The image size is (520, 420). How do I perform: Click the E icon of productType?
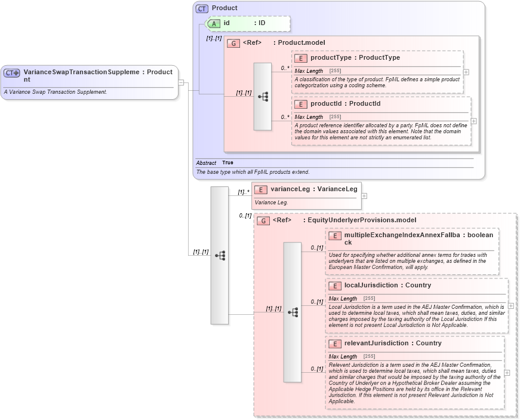click(301, 59)
